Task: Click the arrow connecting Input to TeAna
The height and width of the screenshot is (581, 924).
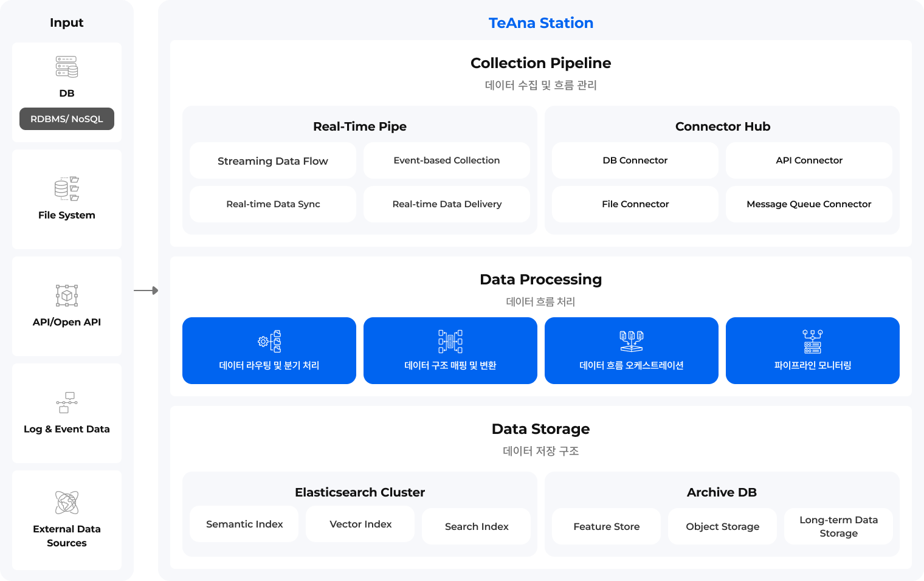Action: pos(146,291)
